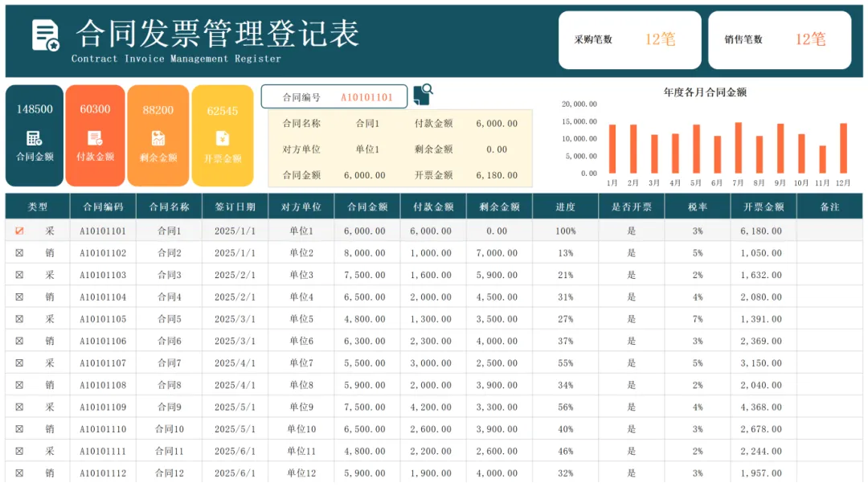Screen dimensions: 868x487
Task: Click the chart title 年度各月合同金额
Action: coord(706,92)
